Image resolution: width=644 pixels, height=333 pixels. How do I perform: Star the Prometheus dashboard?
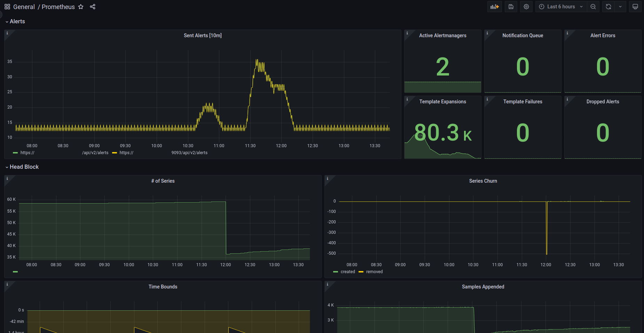pos(81,7)
